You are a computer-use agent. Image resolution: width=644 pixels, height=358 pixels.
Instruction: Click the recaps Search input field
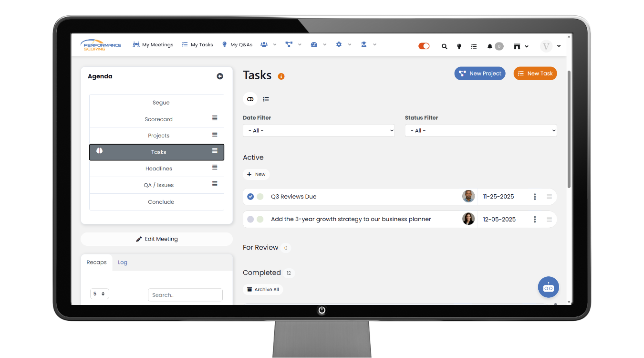click(x=185, y=295)
